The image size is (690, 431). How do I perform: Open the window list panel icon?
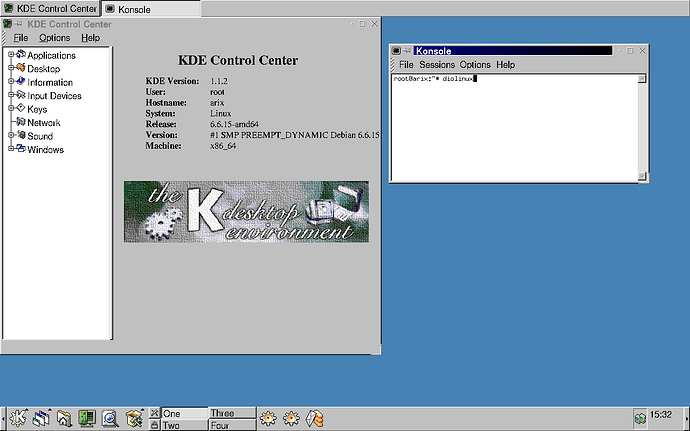pyautogui.click(x=41, y=417)
